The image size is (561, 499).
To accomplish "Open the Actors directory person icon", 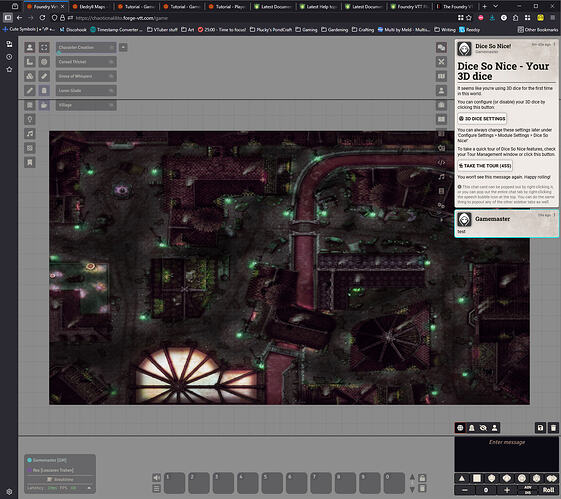I will pyautogui.click(x=442, y=90).
